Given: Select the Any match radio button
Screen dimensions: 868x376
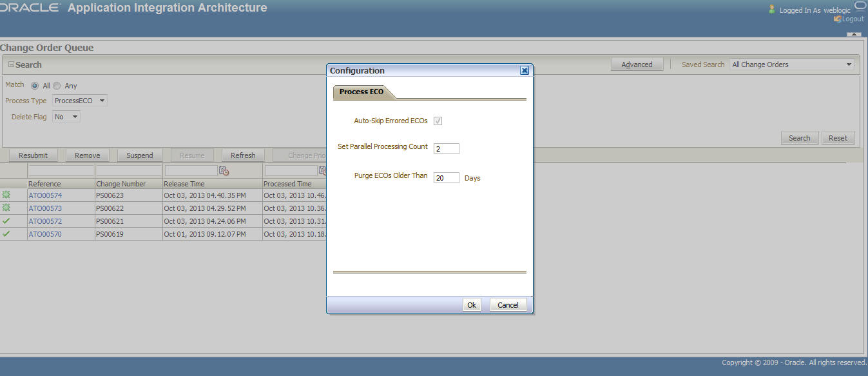Looking at the screenshot, I should 57,86.
